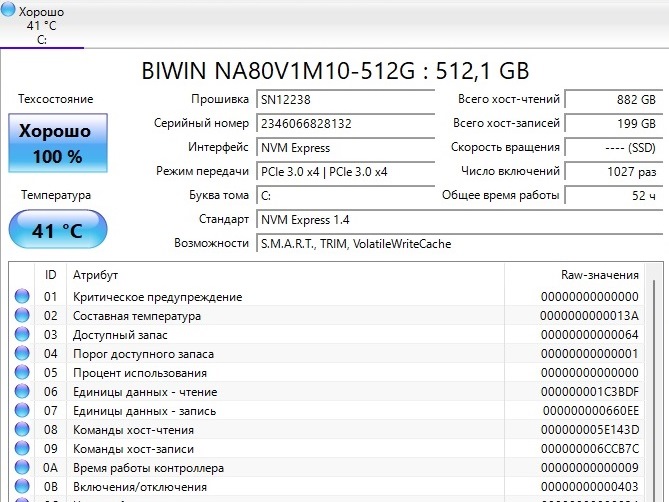Click raw value 000000001C3BDF
This screenshot has width=669, height=502.
590,392
